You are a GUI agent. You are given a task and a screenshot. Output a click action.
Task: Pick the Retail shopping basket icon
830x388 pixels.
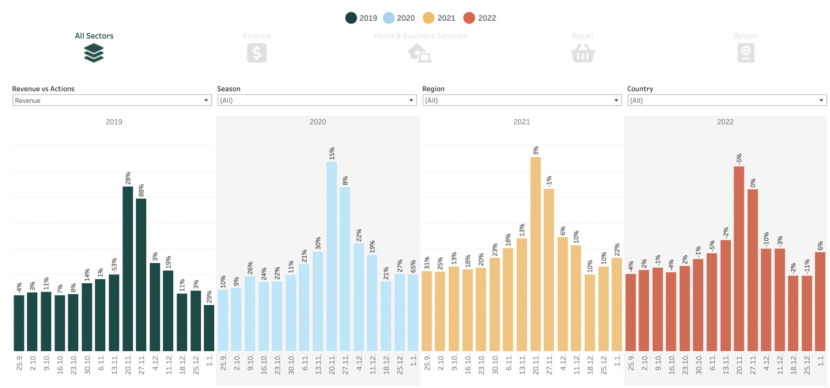pos(583,53)
